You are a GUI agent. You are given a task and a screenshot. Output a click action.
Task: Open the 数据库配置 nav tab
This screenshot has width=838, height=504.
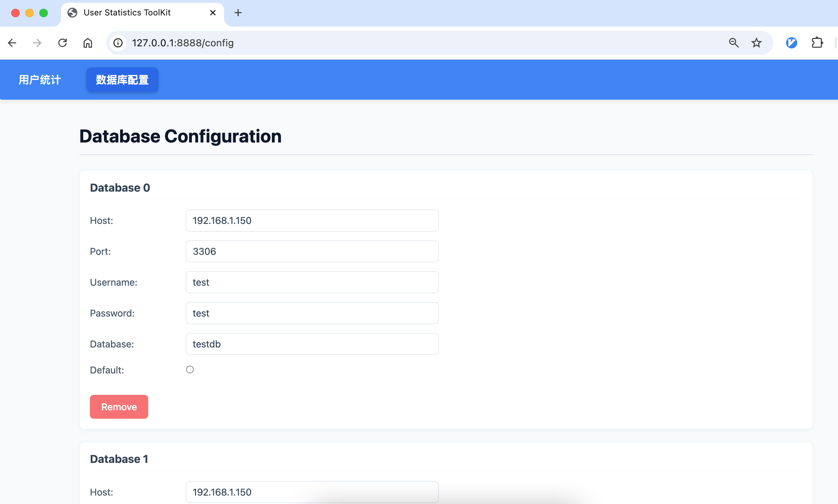pos(122,80)
